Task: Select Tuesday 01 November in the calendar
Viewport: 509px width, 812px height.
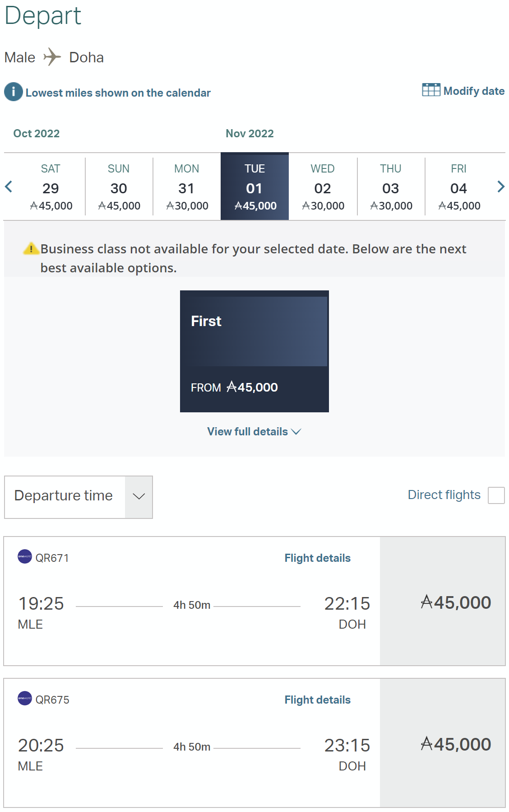Action: click(255, 186)
